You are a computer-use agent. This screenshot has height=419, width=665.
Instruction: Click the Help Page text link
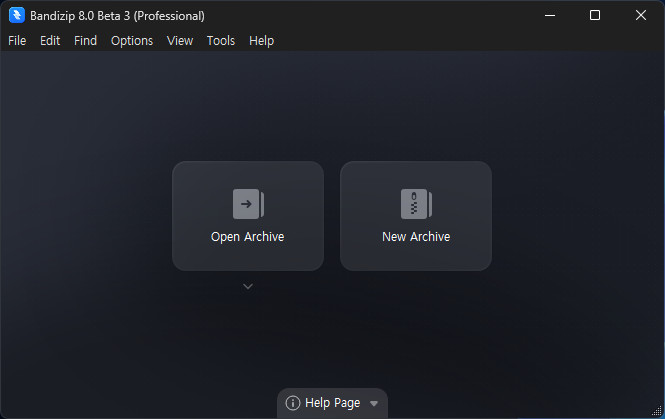pos(332,403)
